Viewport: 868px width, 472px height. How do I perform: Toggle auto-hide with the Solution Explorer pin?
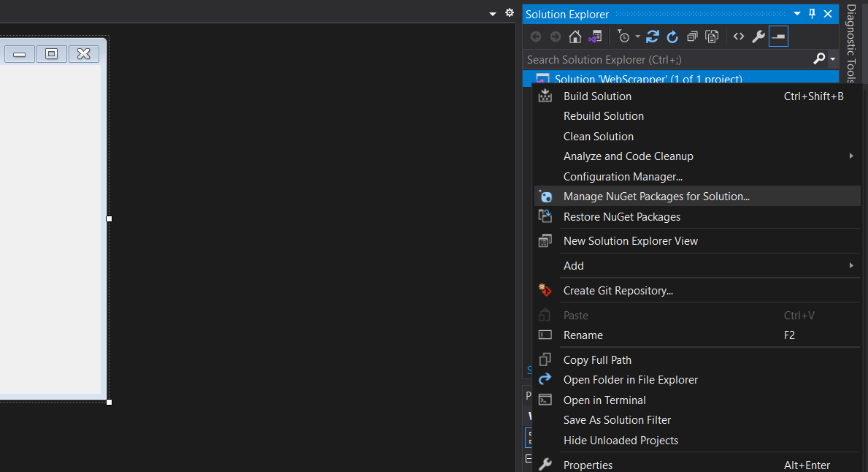pos(811,14)
